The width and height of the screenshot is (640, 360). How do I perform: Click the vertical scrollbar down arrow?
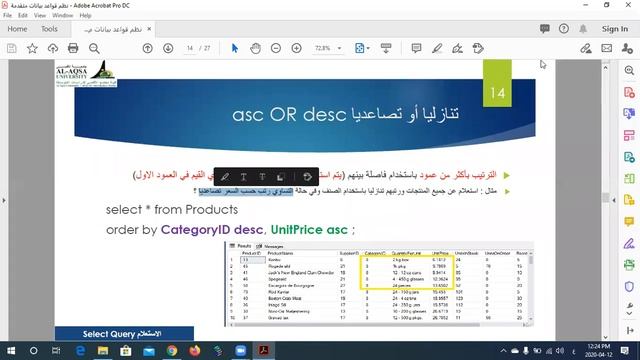pos(606,337)
